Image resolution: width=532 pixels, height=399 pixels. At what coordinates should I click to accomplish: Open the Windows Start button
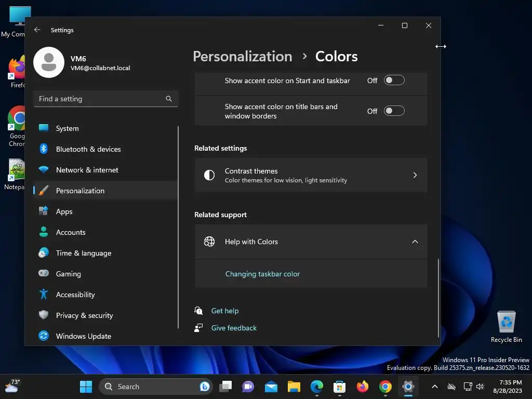click(x=86, y=387)
